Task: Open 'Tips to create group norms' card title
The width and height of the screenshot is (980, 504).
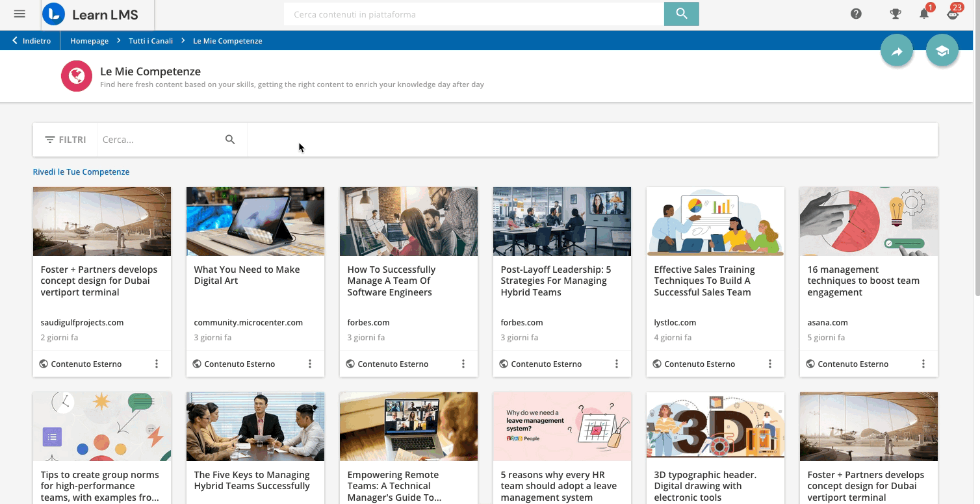Action: point(100,486)
